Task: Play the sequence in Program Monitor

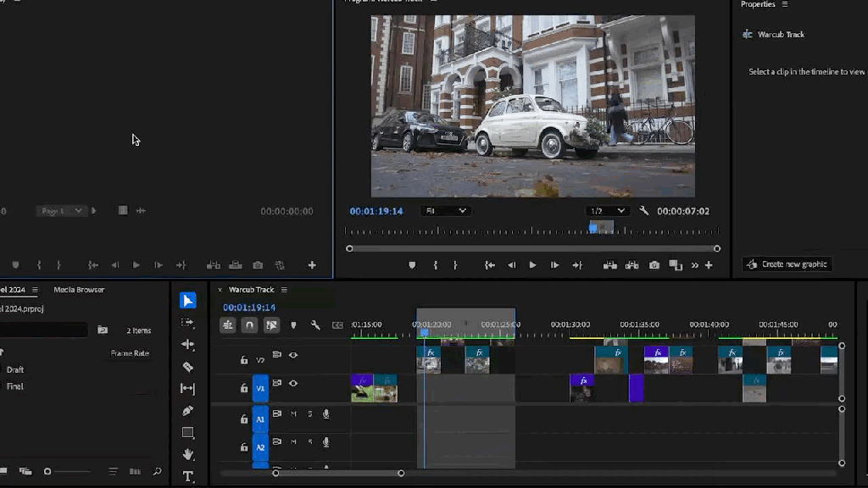Action: click(x=532, y=265)
